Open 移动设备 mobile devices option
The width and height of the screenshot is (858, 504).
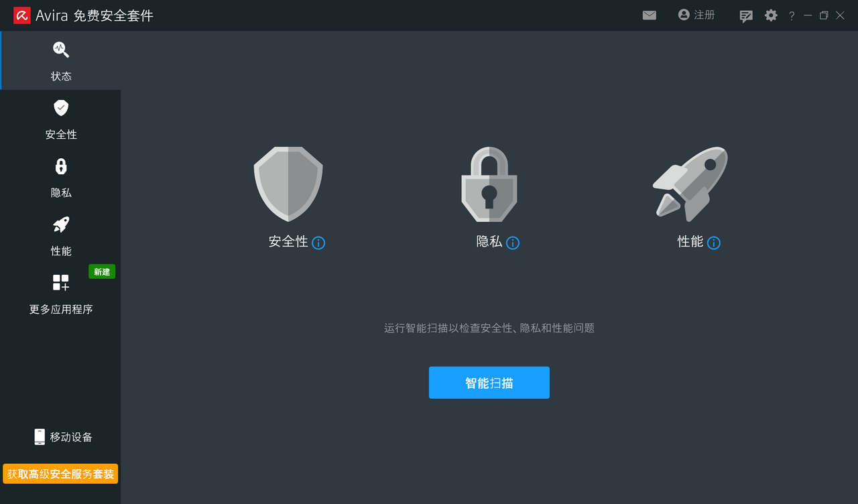63,437
